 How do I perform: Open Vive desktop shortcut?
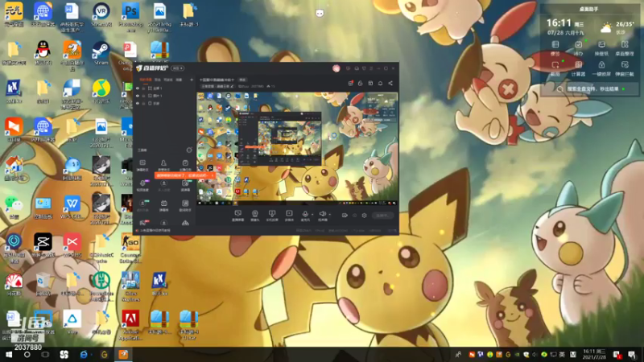click(72, 323)
